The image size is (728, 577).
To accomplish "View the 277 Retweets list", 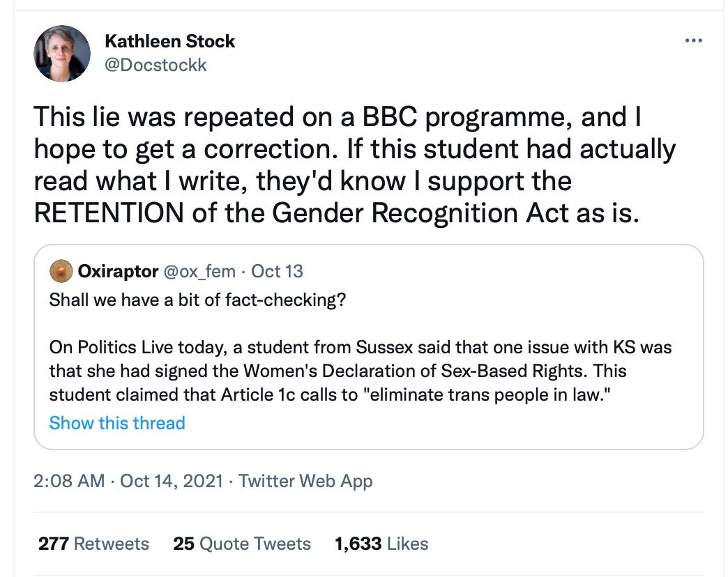I will click(93, 544).
